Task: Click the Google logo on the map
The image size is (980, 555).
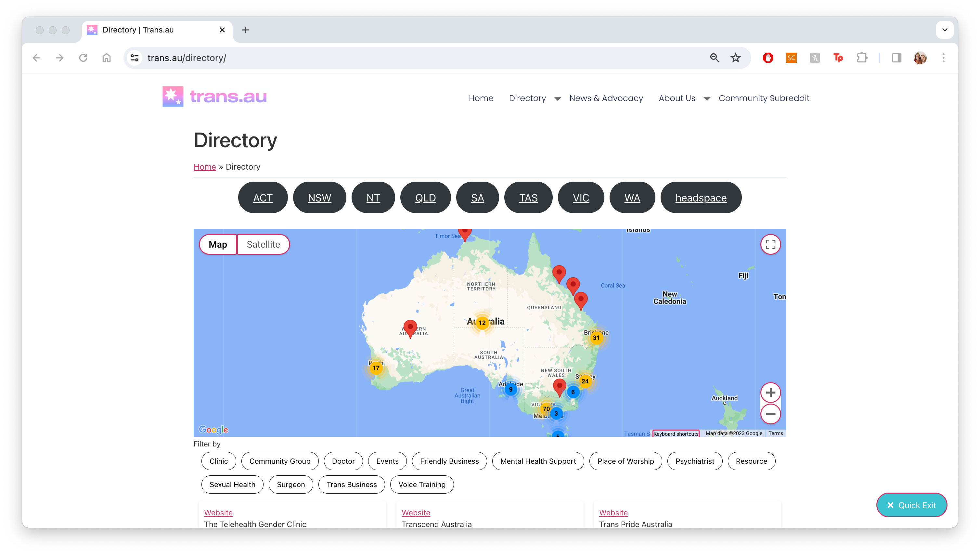Action: click(213, 429)
